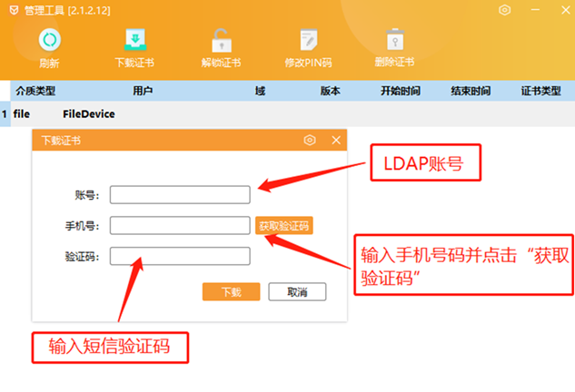This screenshot has width=575, height=392.
Task: Click the 获取验证码 button
Action: pyautogui.click(x=283, y=225)
